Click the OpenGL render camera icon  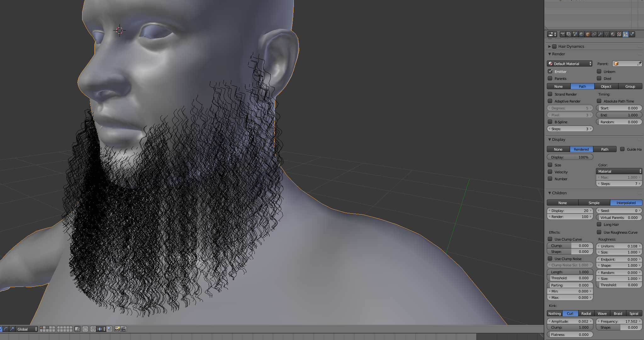[117, 329]
